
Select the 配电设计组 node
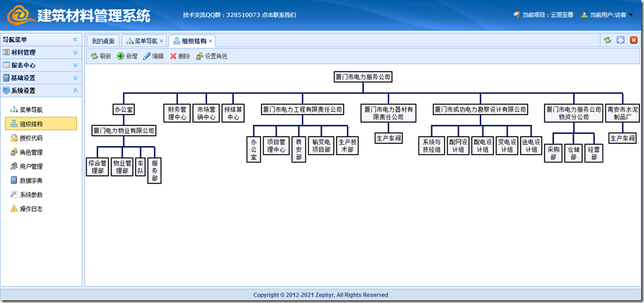point(482,145)
